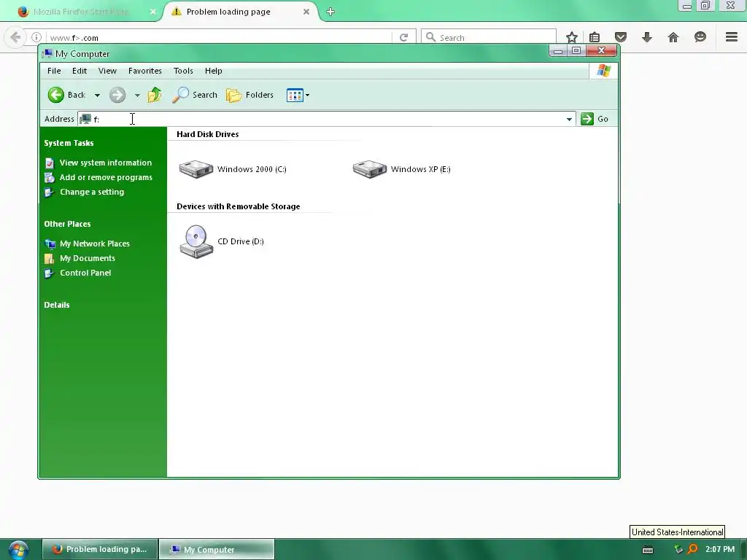Screen dimensions: 747x560
Task: Open Search magnifier in My Computer toolbar
Action: [181, 95]
